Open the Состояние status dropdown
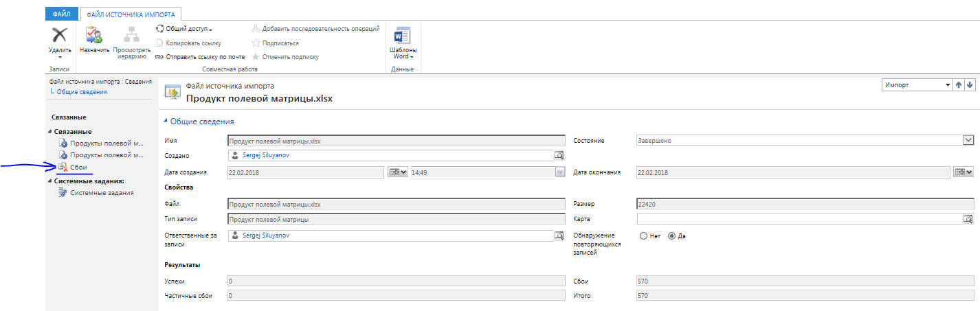 click(968, 140)
